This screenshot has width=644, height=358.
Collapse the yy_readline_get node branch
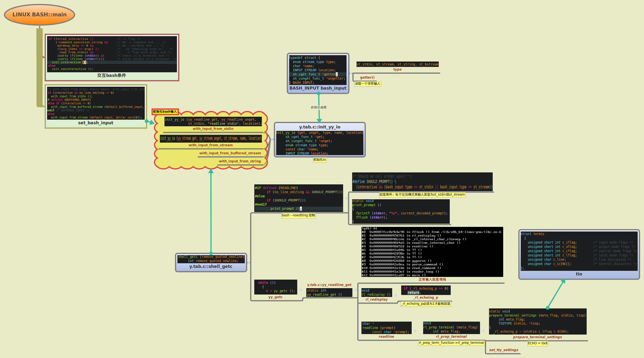point(356,290)
